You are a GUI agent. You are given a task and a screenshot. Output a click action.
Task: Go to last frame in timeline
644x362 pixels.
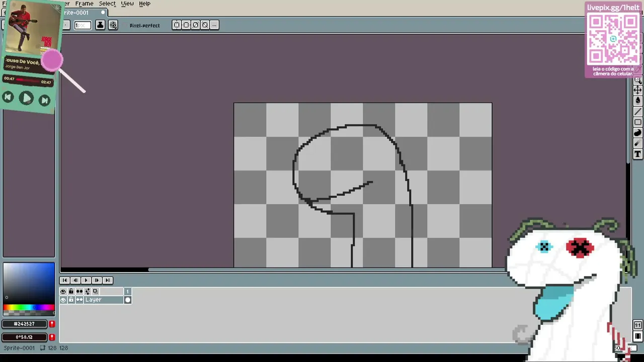tap(107, 281)
